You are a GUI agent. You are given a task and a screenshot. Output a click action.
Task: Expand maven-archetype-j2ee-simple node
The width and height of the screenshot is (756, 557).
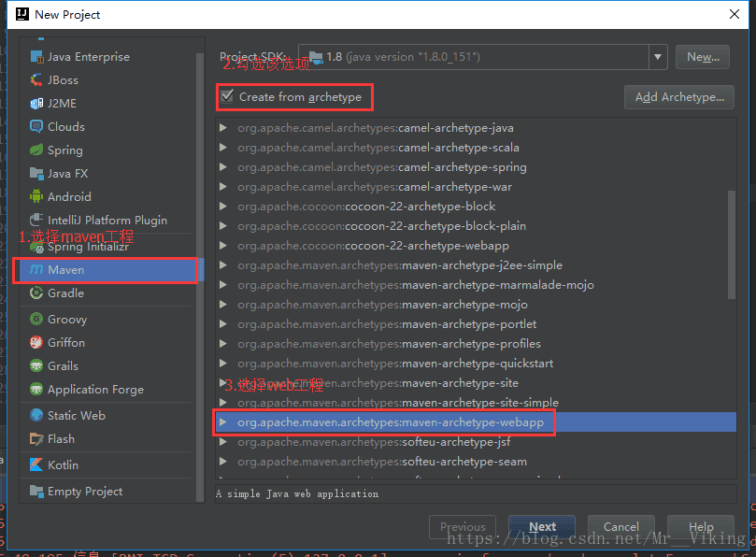click(223, 264)
